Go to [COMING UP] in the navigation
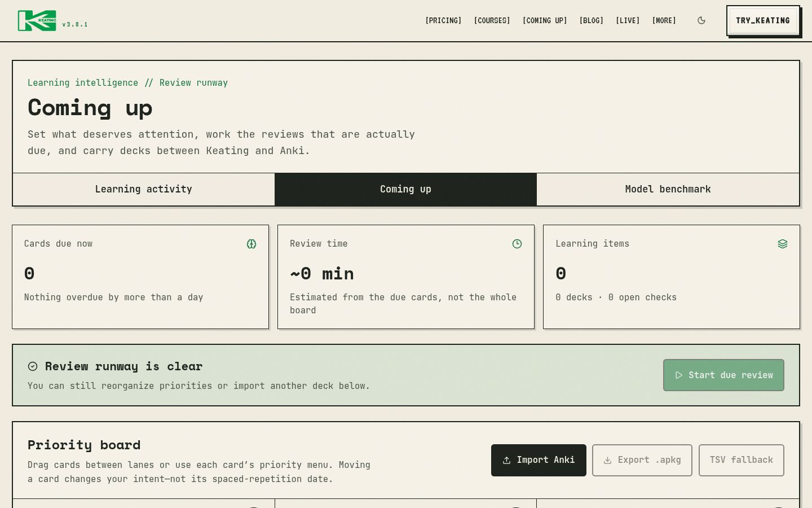The image size is (812, 508). 545,20
